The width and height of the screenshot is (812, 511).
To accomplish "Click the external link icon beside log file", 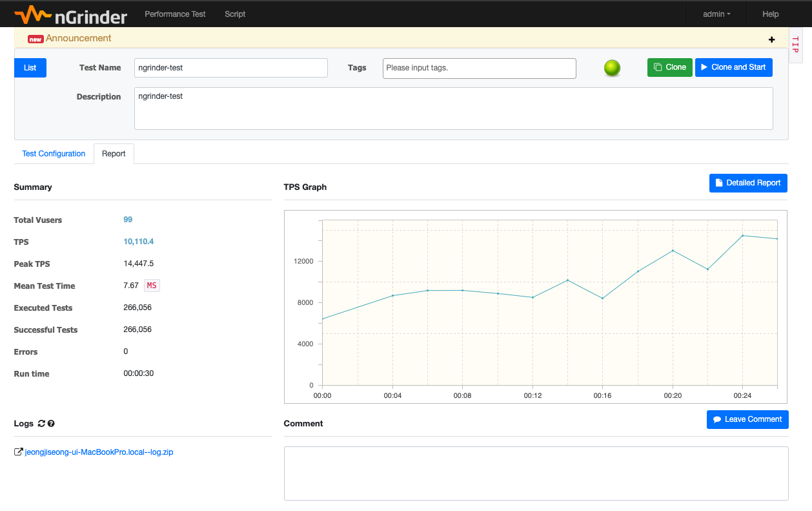I will (18, 452).
